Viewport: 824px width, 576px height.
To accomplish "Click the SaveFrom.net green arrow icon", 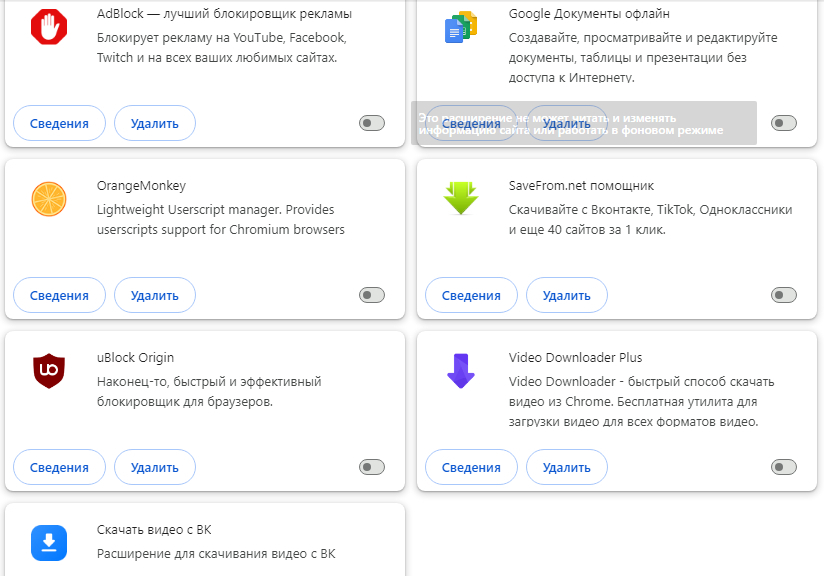I will [460, 199].
